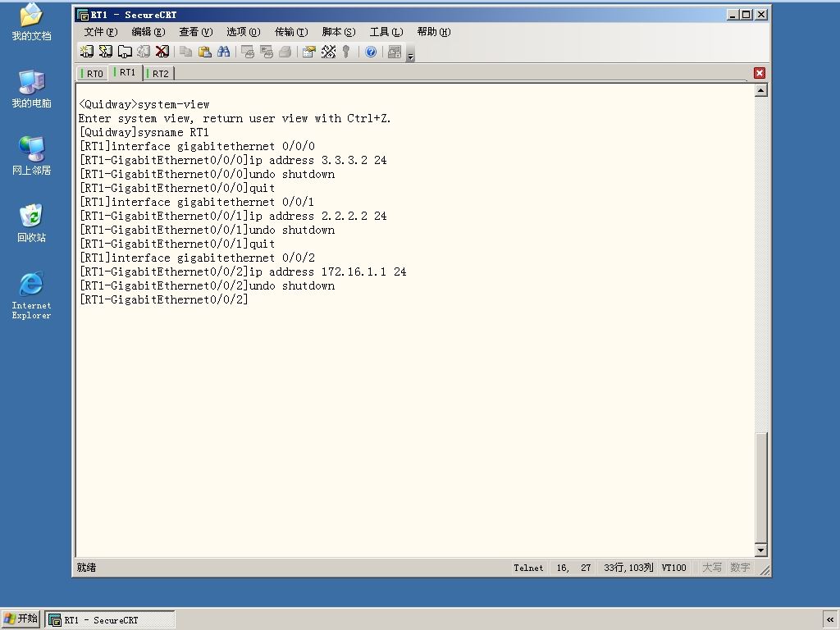Viewport: 840px width, 630px height.
Task: Select the RT1 session tab
Action: (x=126, y=72)
